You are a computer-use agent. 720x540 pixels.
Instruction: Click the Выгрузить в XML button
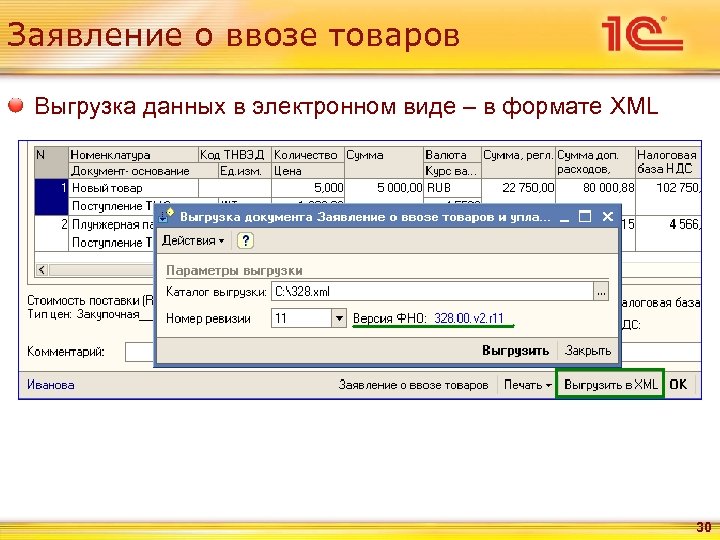pos(610,384)
